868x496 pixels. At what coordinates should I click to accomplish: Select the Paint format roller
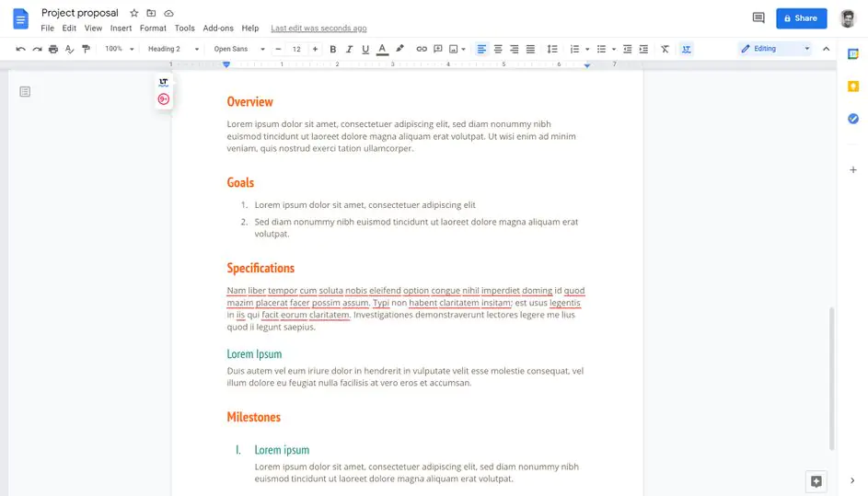(86, 50)
